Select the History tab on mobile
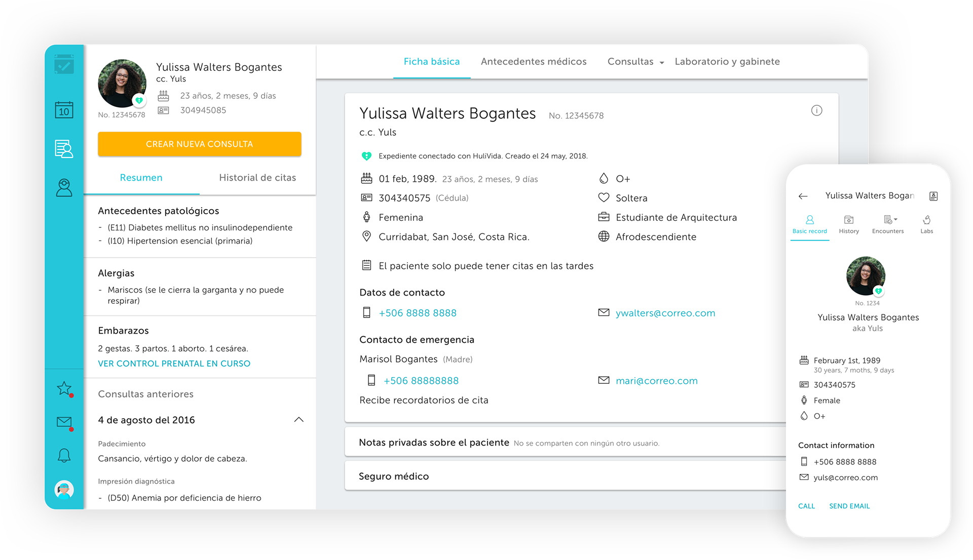973x560 pixels. [x=849, y=225]
